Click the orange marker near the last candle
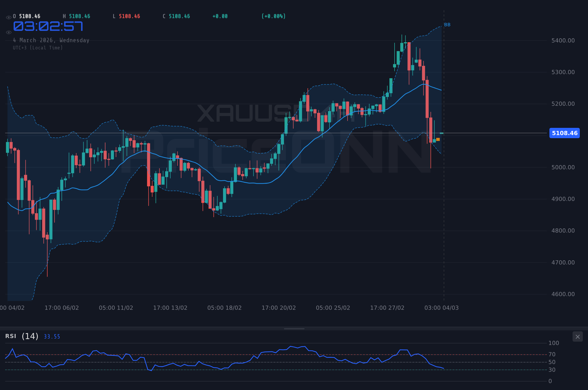 click(438, 139)
